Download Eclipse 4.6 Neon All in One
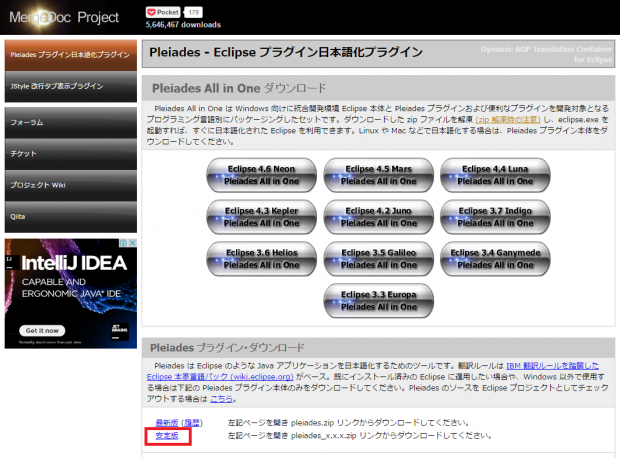Screen dimensions: 620x458 coord(261,175)
